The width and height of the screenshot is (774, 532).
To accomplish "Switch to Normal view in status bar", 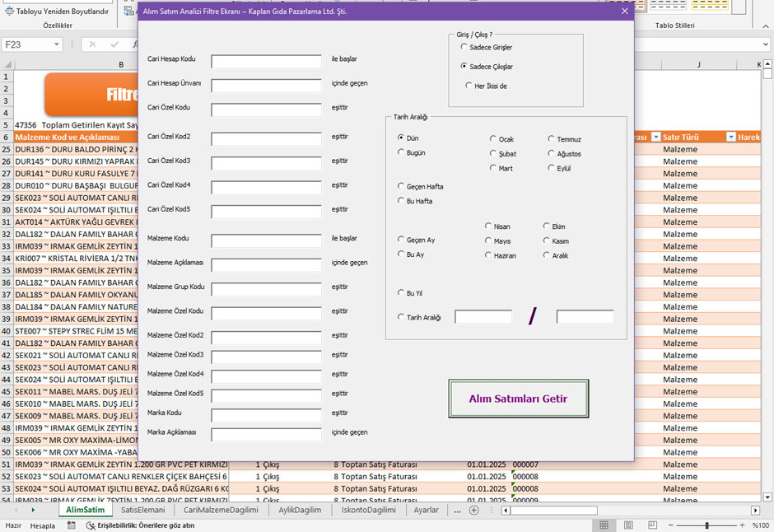I will click(x=604, y=525).
